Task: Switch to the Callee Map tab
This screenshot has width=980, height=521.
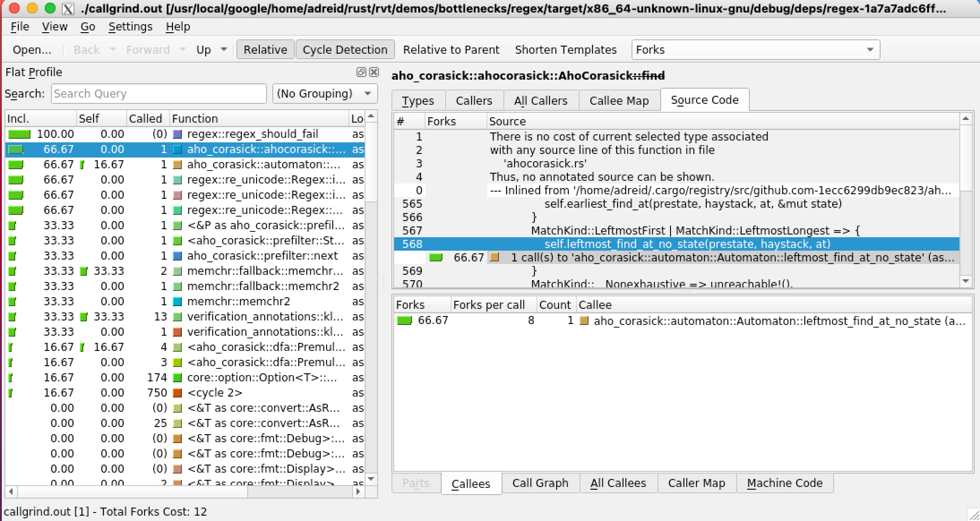Action: point(619,100)
